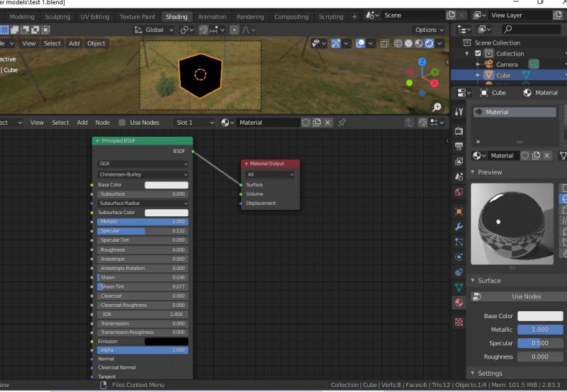Open the Object properties tab icon
Image resolution: width=567 pixels, height=392 pixels.
pyautogui.click(x=459, y=211)
